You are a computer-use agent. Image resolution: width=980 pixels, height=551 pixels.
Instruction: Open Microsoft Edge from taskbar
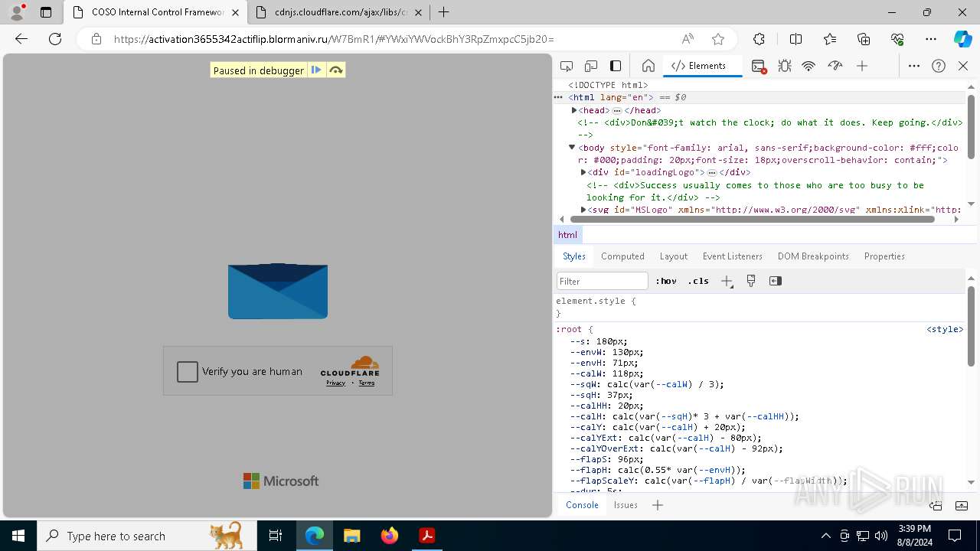[315, 536]
